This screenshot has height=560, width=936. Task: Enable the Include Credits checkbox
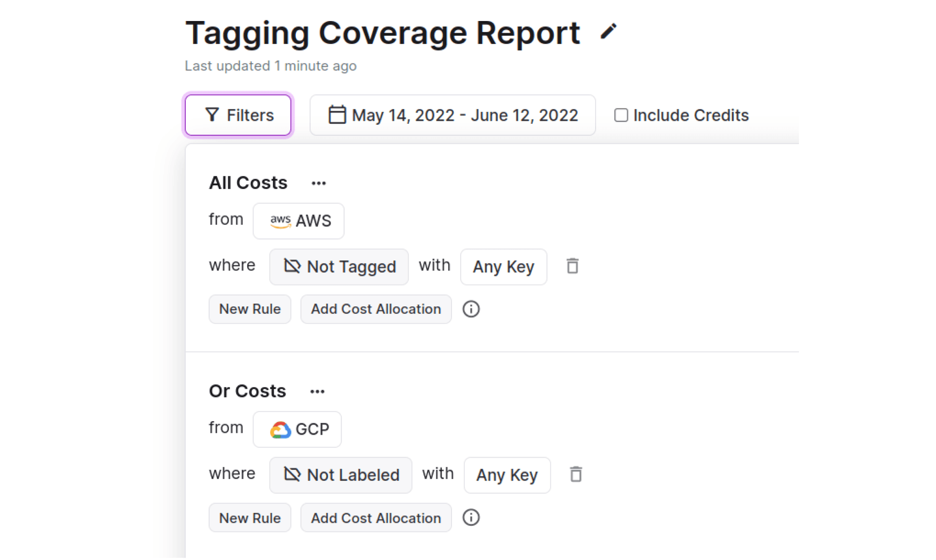(621, 115)
